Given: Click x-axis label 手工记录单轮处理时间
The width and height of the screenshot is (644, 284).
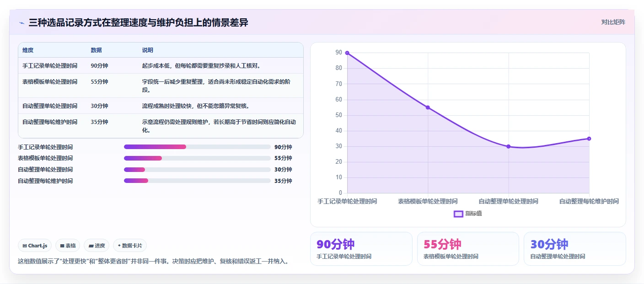Looking at the screenshot, I should coord(347,201).
